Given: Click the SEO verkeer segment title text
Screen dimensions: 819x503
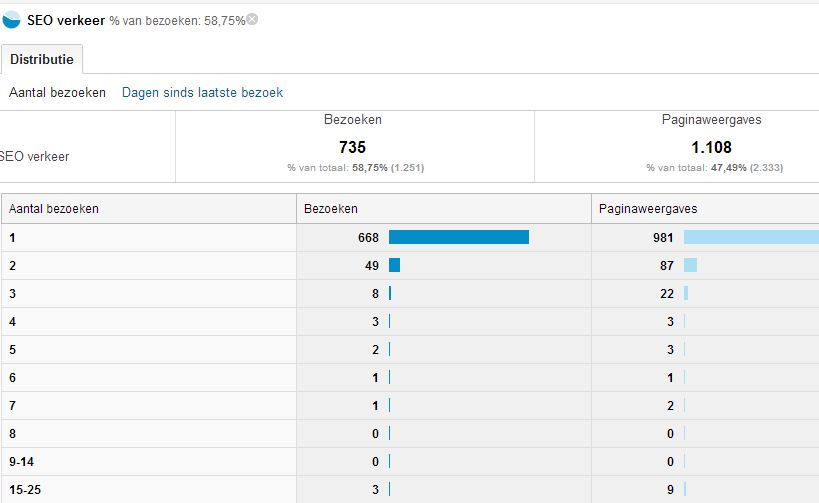Looking at the screenshot, I should click(66, 20).
